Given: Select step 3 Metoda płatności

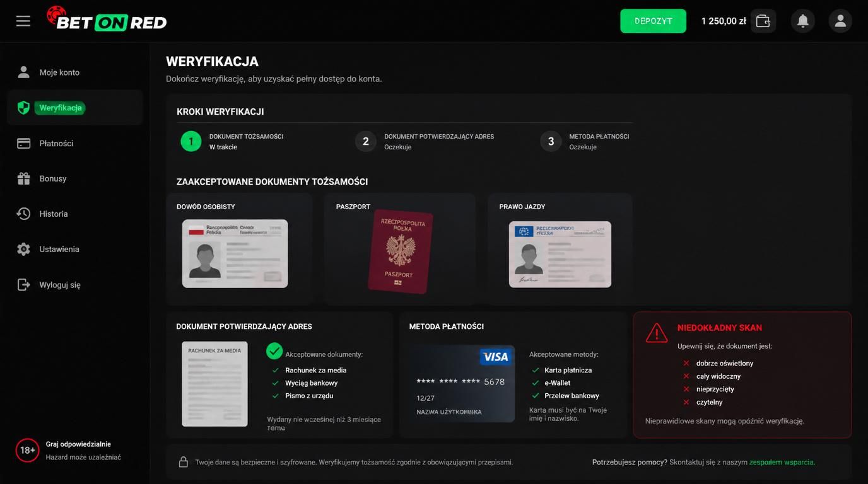Looking at the screenshot, I should (585, 141).
